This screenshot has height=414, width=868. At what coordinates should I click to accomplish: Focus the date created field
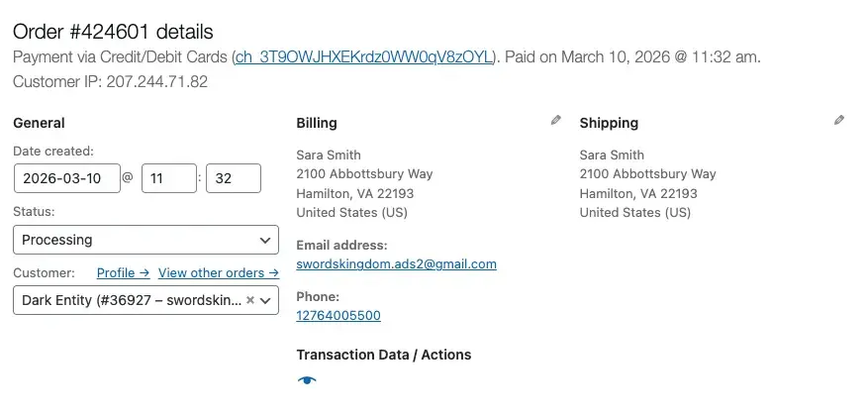tap(66, 178)
